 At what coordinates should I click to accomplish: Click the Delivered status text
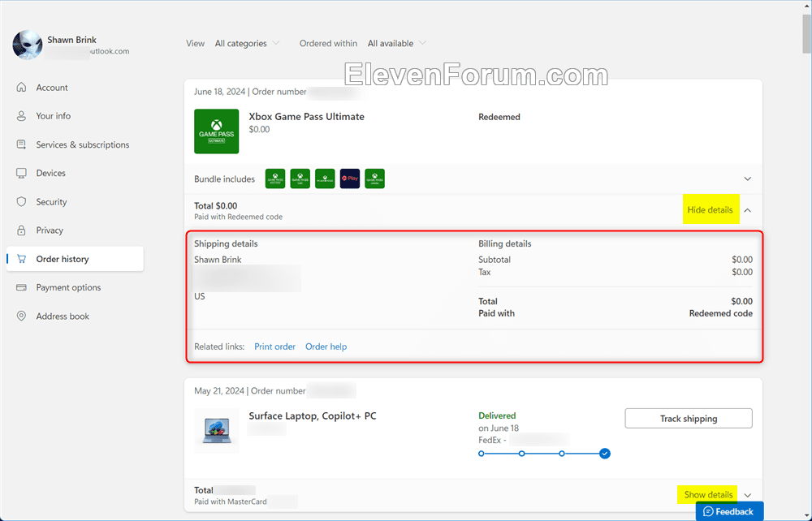(x=497, y=416)
